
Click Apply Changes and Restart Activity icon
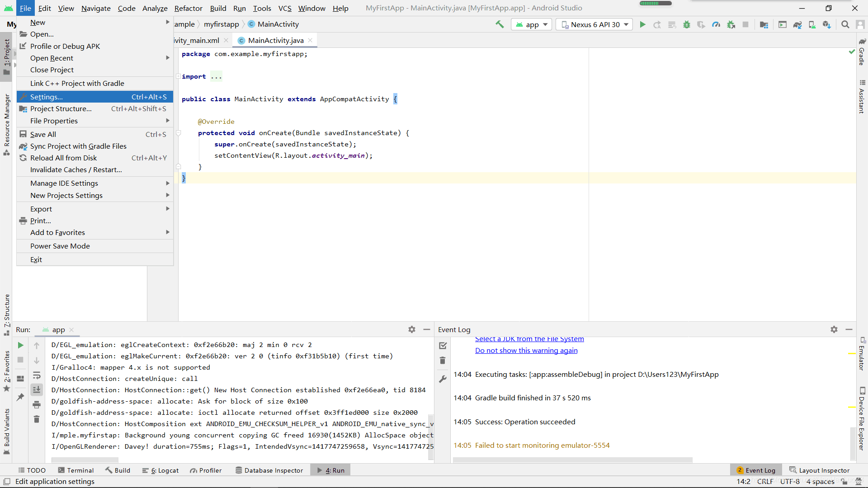point(657,24)
